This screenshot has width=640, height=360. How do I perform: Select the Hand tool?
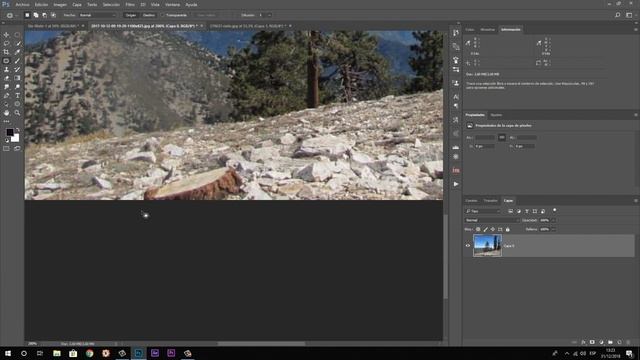[x=6, y=113]
